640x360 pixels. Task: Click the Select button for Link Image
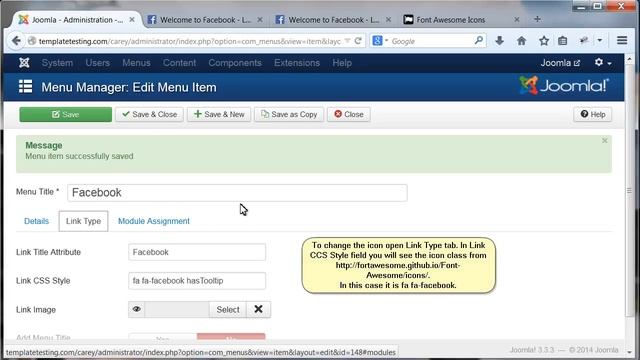point(228,309)
